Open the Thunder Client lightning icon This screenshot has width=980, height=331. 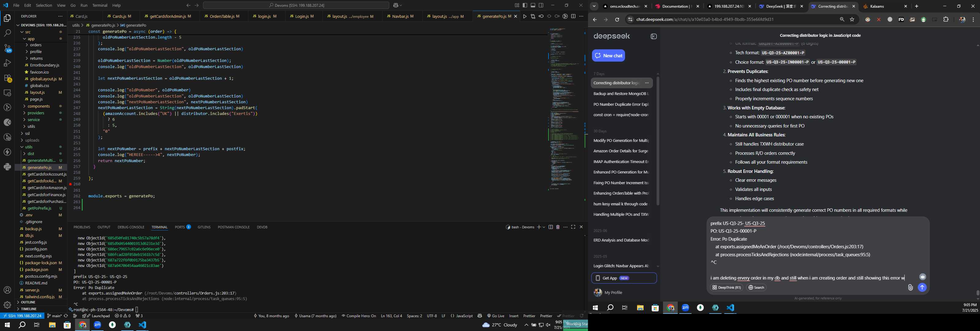7,152
